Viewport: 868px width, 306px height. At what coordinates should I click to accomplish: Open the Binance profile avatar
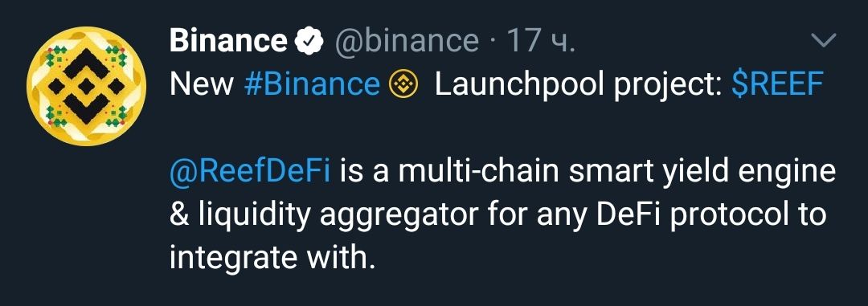pos(86,86)
